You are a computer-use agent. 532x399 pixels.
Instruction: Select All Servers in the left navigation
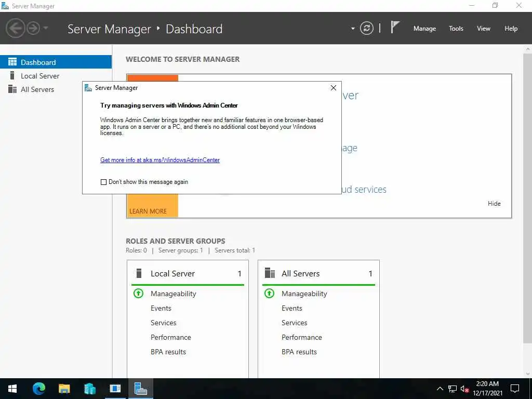56,89
